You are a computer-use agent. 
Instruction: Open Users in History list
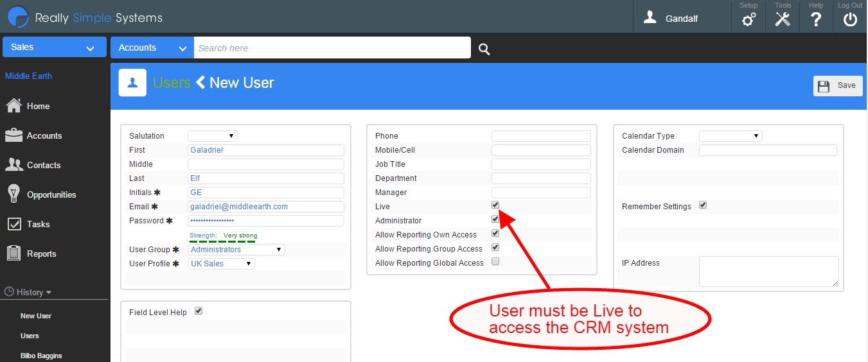[30, 336]
